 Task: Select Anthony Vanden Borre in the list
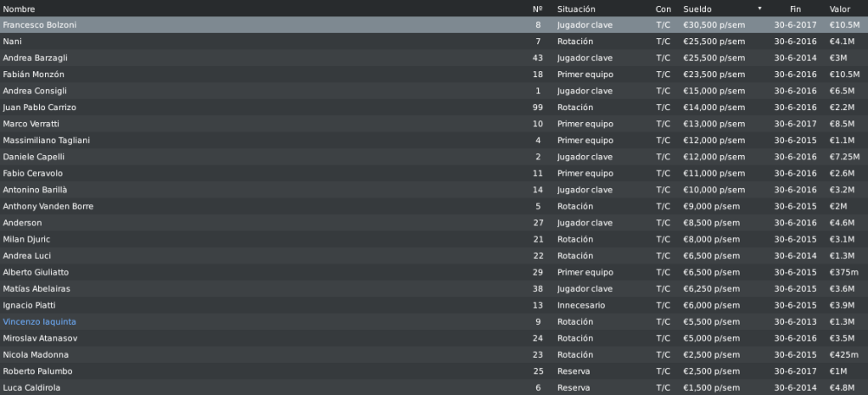click(x=434, y=206)
